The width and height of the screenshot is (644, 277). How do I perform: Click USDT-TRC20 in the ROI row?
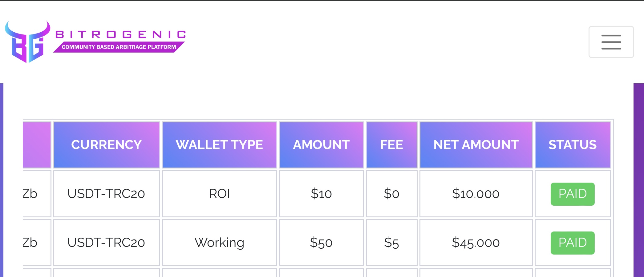[x=106, y=194]
